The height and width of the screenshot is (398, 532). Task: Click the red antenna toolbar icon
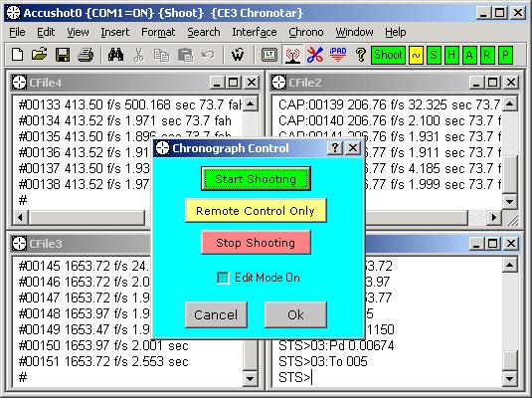(x=292, y=55)
